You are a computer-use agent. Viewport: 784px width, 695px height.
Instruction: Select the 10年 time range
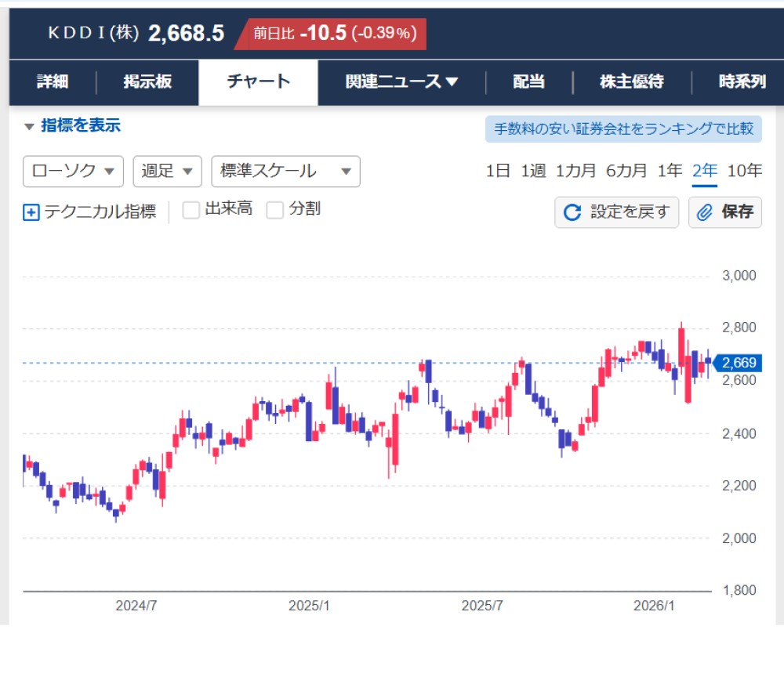coord(744,171)
